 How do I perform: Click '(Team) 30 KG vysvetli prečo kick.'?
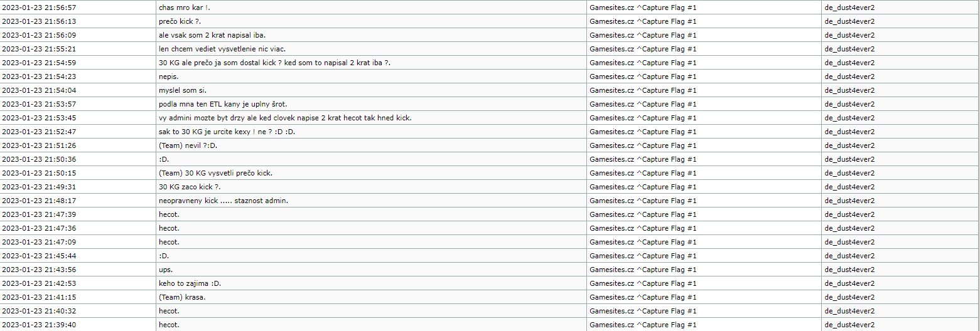click(216, 173)
